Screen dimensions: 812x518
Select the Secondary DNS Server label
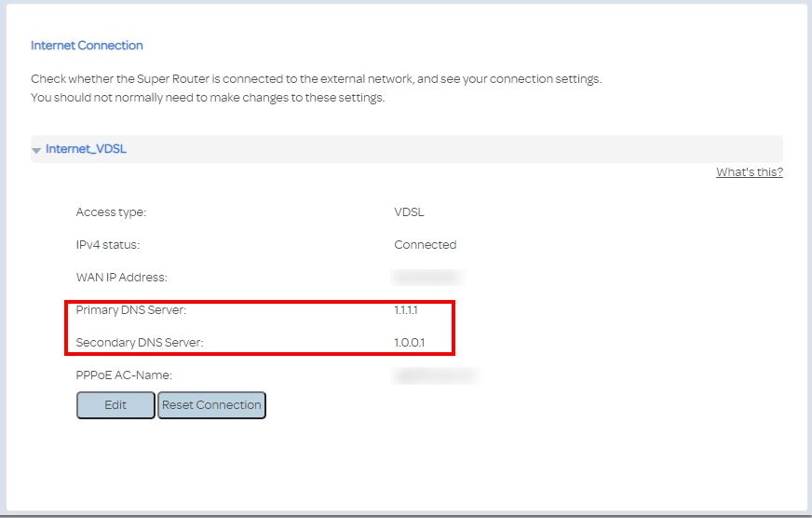click(140, 343)
